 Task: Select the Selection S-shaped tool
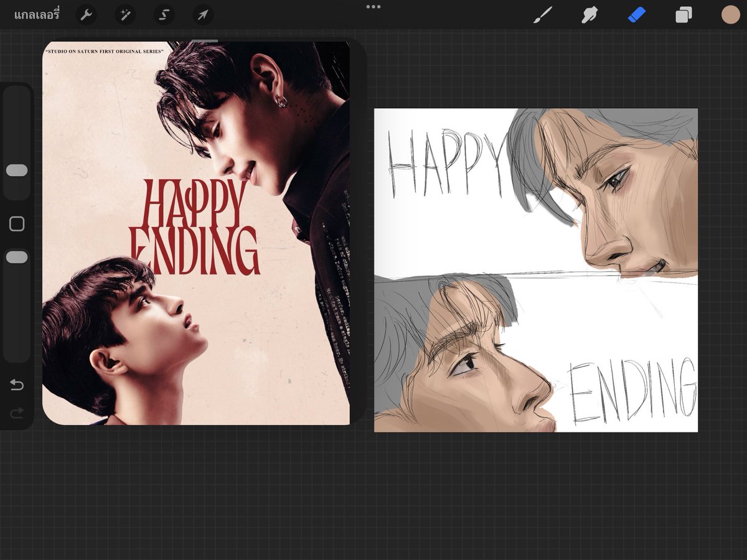click(x=164, y=15)
